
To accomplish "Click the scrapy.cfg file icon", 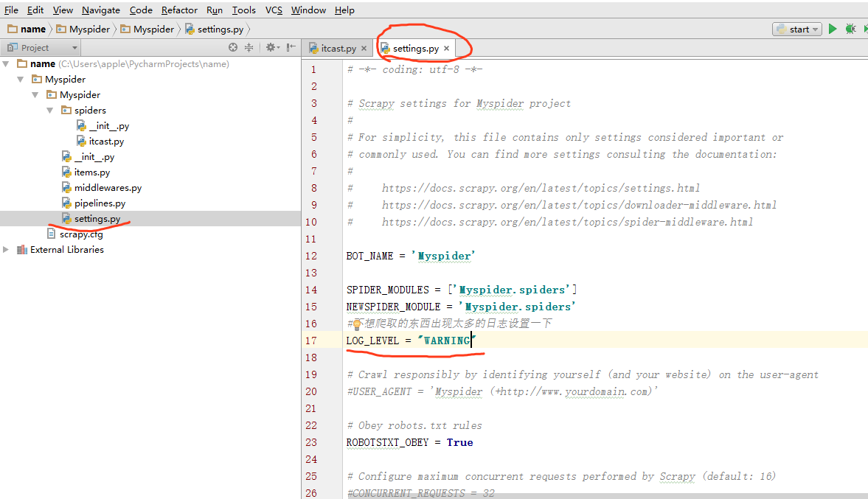I will pyautogui.click(x=52, y=234).
